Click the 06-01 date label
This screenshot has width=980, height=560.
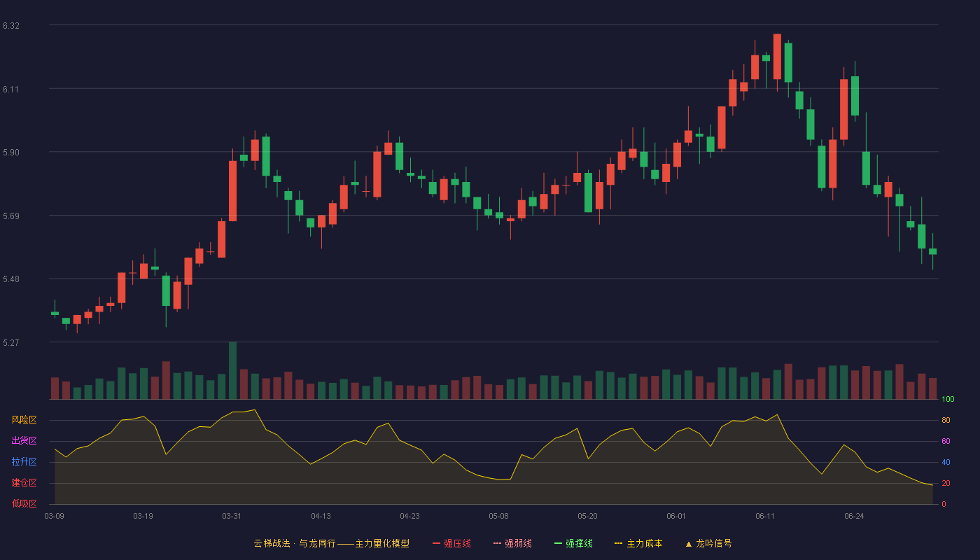676,516
